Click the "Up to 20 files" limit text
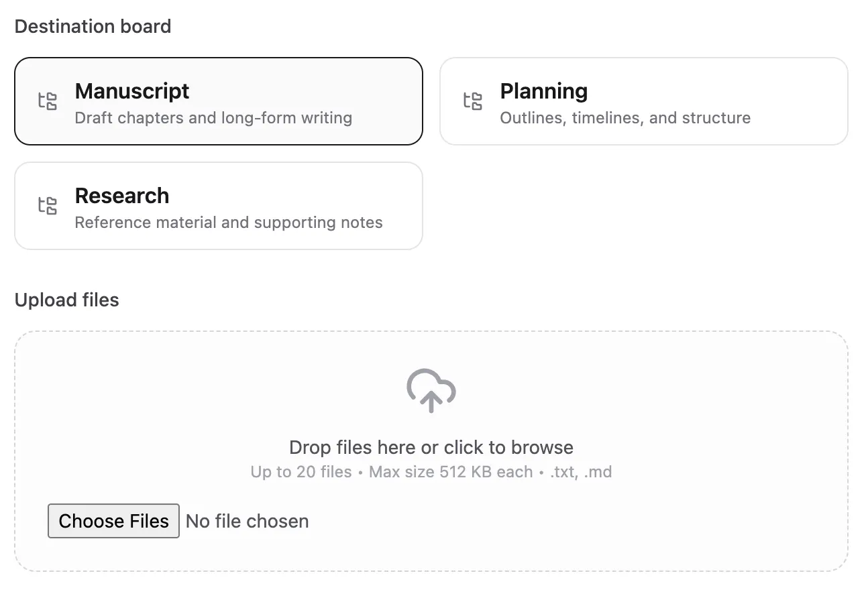Screen dimensions: 868x598 [301, 471]
